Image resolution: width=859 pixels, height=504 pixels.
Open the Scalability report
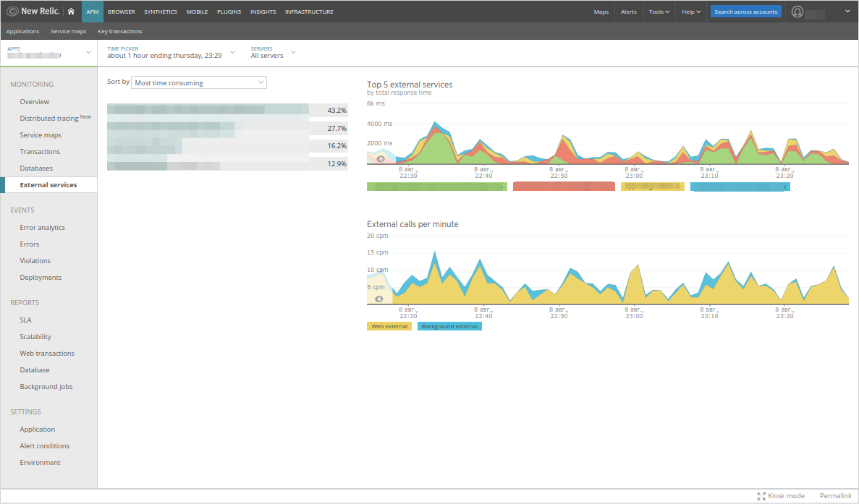click(x=35, y=336)
